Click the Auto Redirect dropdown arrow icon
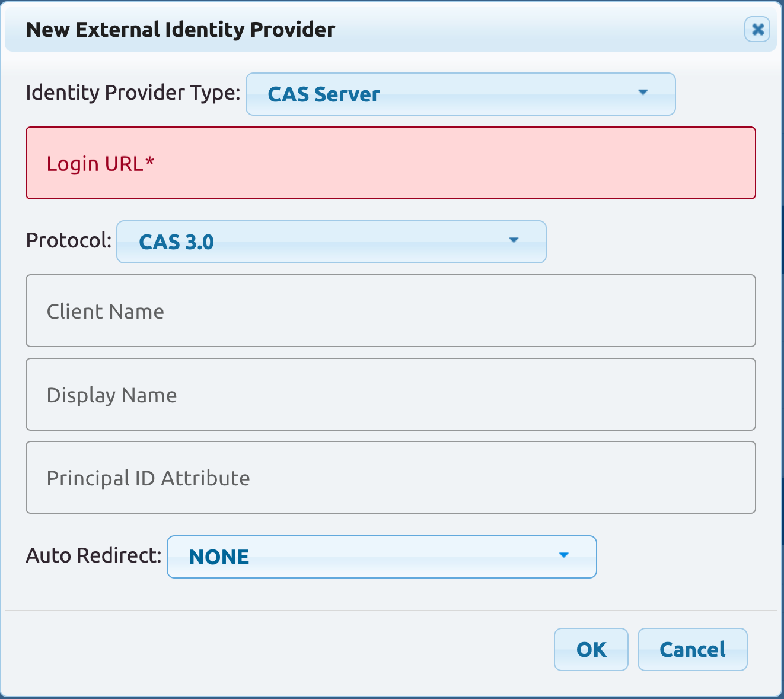Viewport: 784px width, 699px height. 564,555
